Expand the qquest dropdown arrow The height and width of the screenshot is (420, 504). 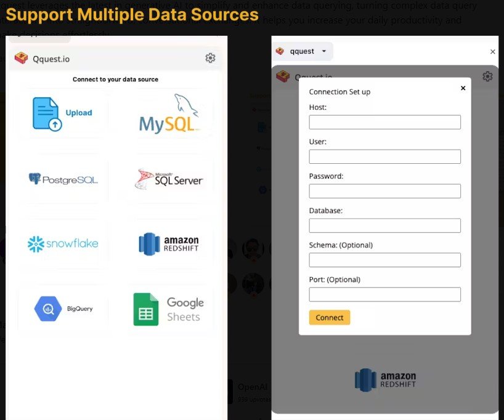point(324,51)
